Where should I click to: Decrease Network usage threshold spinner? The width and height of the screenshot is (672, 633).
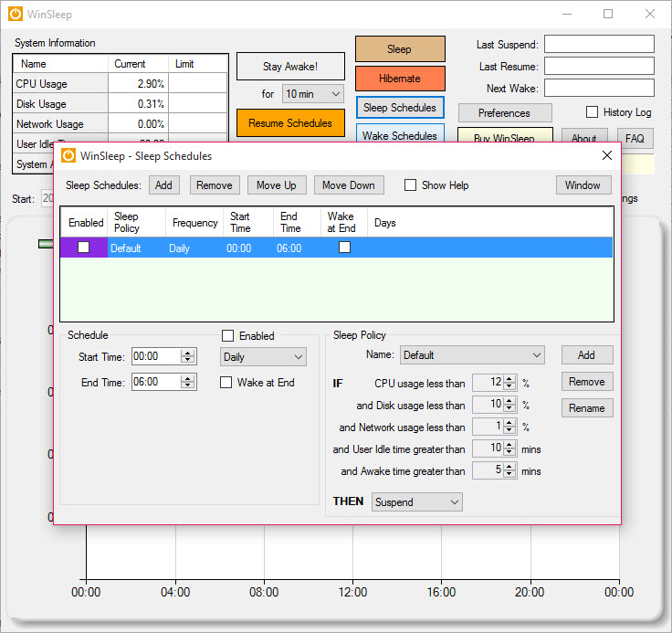[509, 430]
